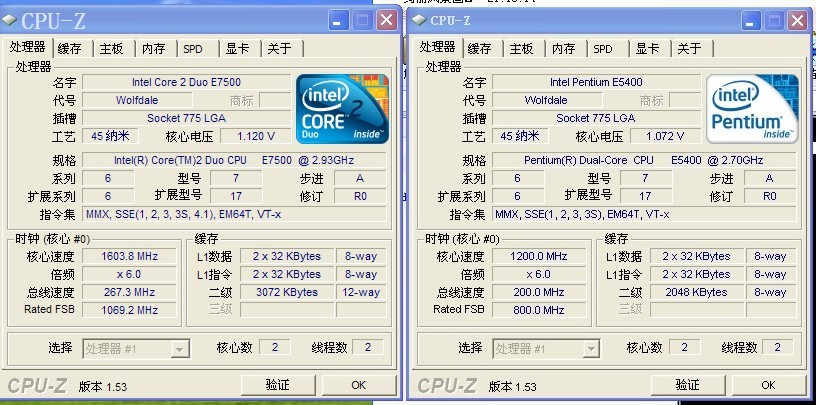This screenshot has height=405, width=816.
Task: Minimize the right CPU-Z window
Action: [x=750, y=21]
